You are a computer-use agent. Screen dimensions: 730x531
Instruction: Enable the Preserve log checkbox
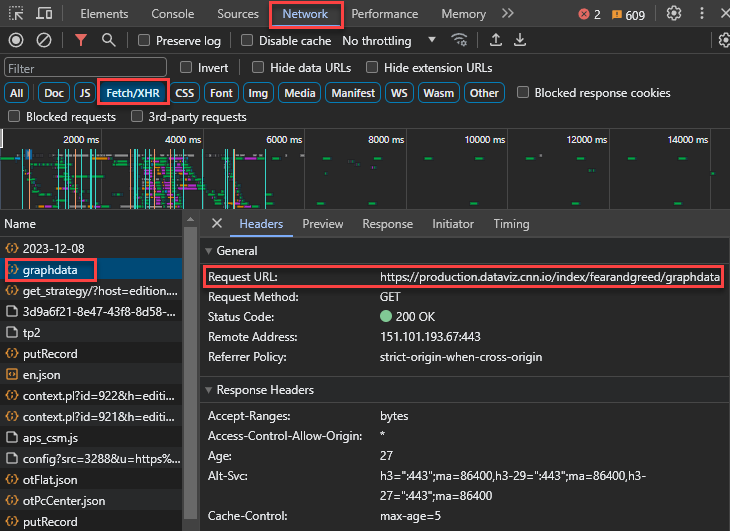[x=145, y=41]
